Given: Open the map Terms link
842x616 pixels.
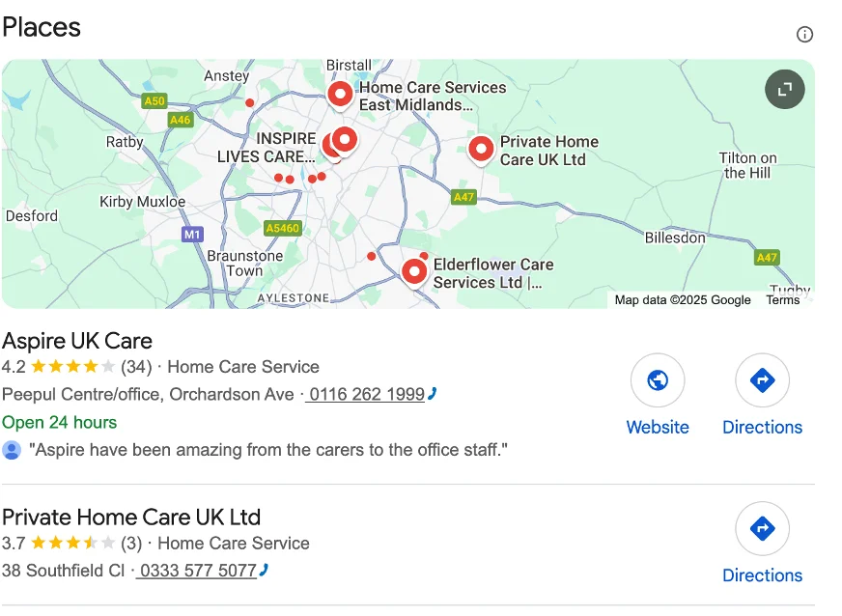Looking at the screenshot, I should (782, 300).
